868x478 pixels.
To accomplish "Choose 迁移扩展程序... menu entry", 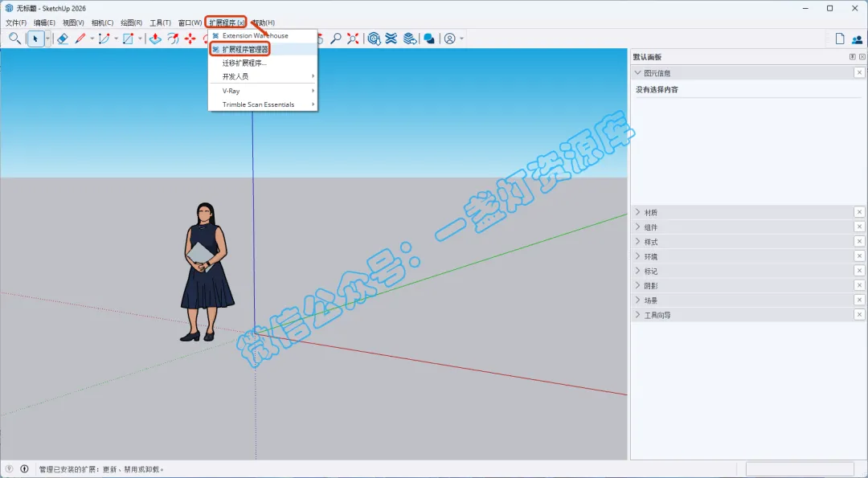I will coord(263,63).
